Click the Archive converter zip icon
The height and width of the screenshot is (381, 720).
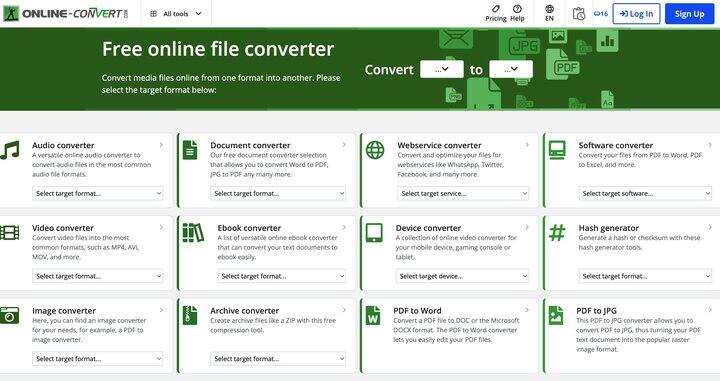(190, 315)
